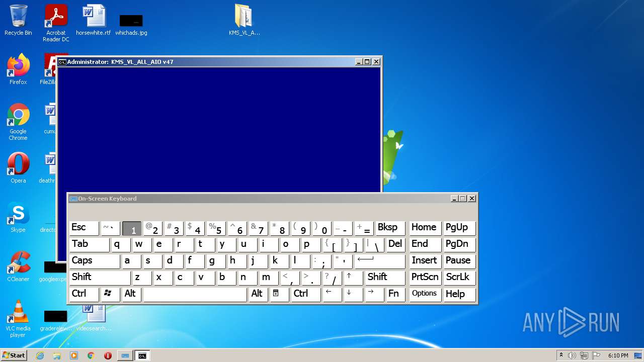Toggle left Alt key
The image size is (644, 362).
(132, 295)
